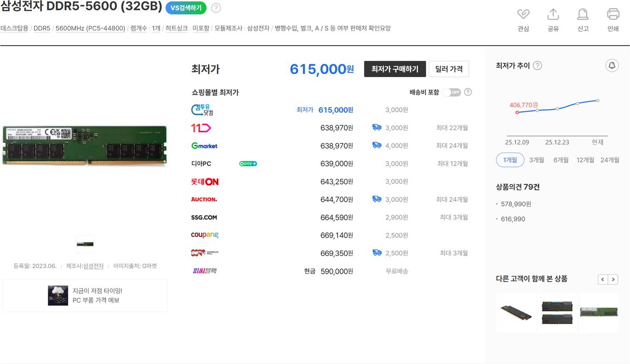The width and height of the screenshot is (630, 364).
Task: Open help icon next to 배송비 포함
Action: 468,92
